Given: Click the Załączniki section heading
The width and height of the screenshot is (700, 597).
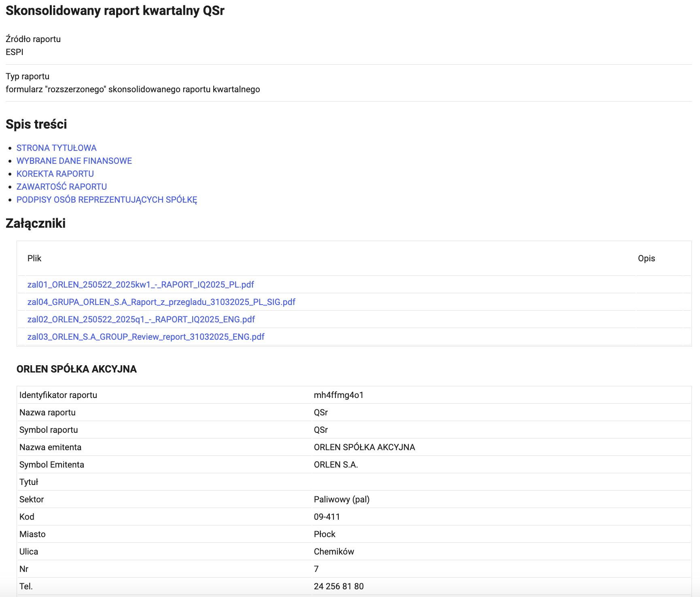Looking at the screenshot, I should (x=36, y=223).
